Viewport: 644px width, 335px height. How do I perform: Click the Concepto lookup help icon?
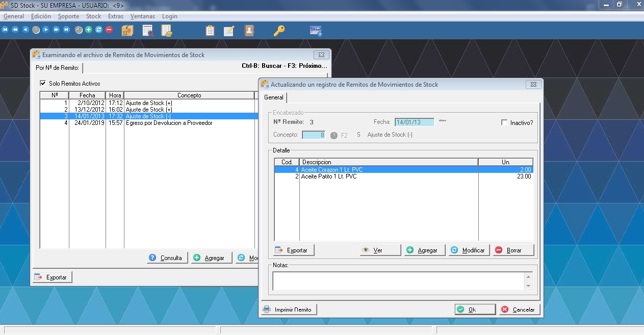pos(334,135)
